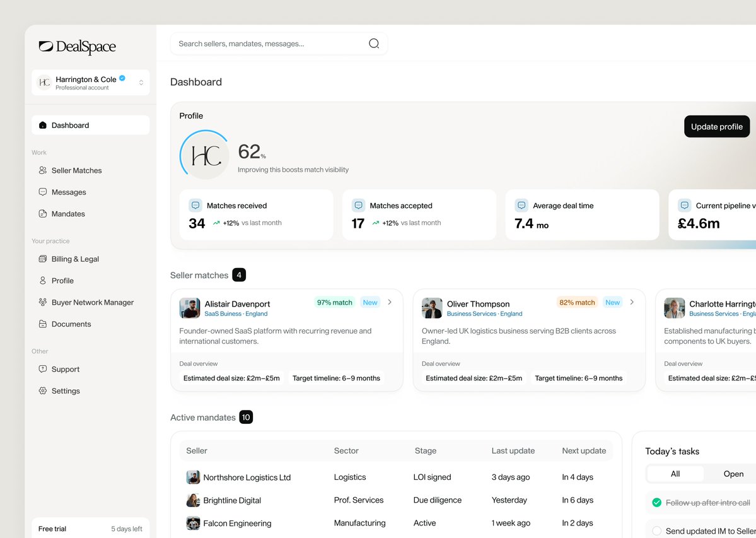The height and width of the screenshot is (538, 756).
Task: Click the Active mandates count badge 10
Action: click(246, 418)
